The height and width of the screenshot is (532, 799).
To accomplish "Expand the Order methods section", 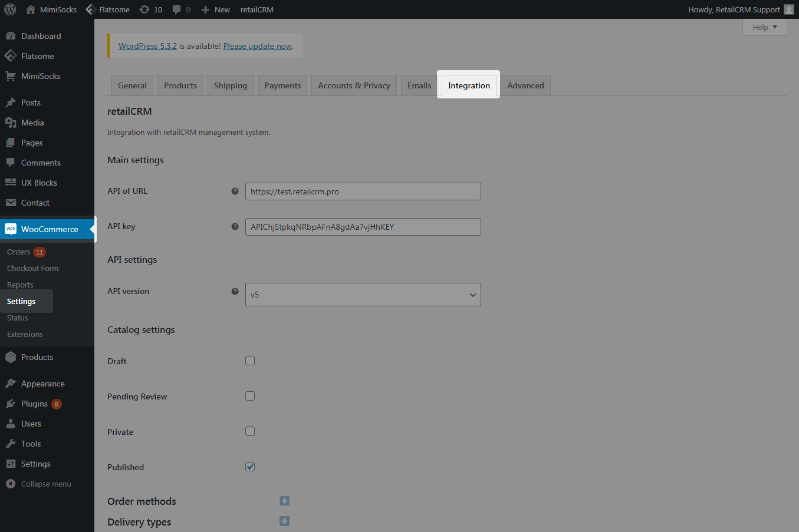I will coord(284,501).
